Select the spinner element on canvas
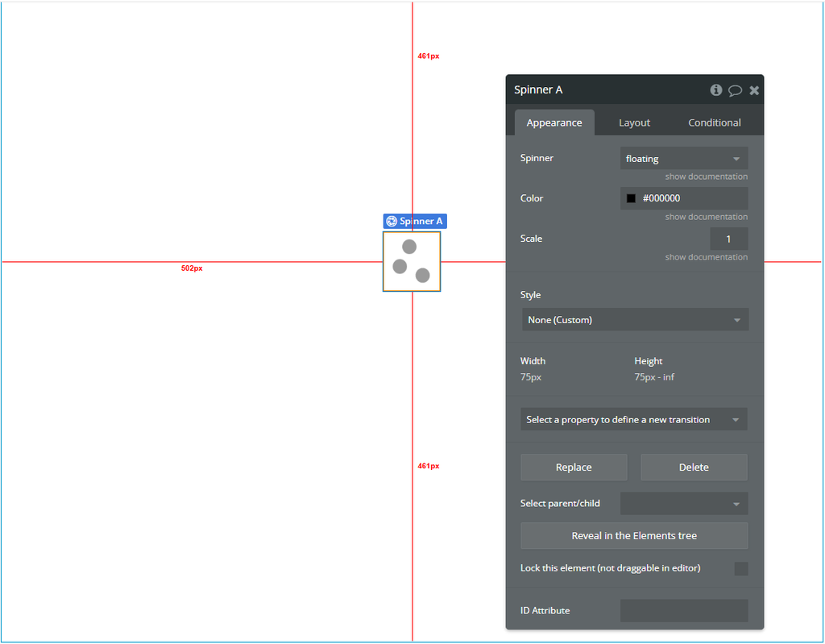This screenshot has height=644, width=825. [412, 261]
